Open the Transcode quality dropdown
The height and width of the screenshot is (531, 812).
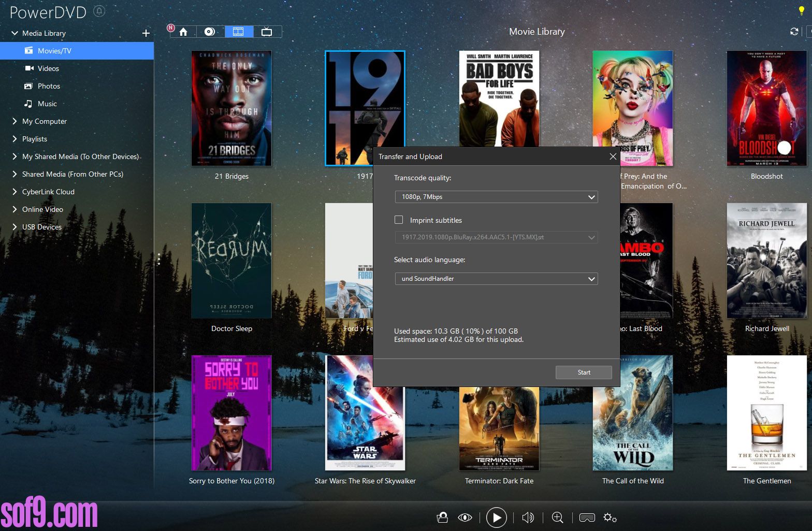pyautogui.click(x=496, y=197)
